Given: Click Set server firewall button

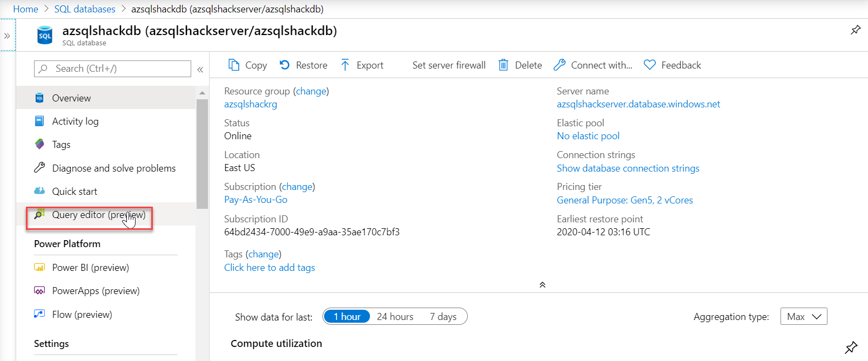Looking at the screenshot, I should coord(448,65).
